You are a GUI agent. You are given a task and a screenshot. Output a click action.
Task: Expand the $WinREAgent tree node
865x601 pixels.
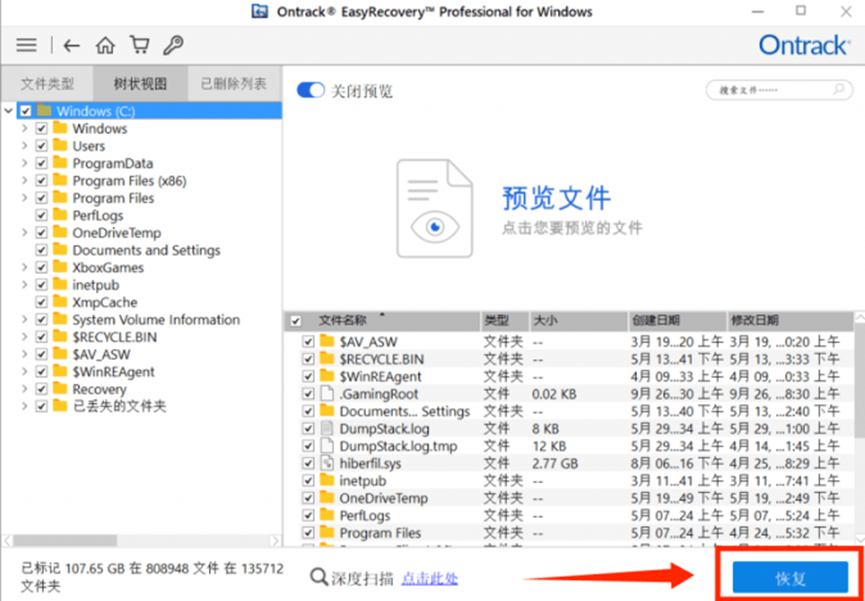click(24, 372)
